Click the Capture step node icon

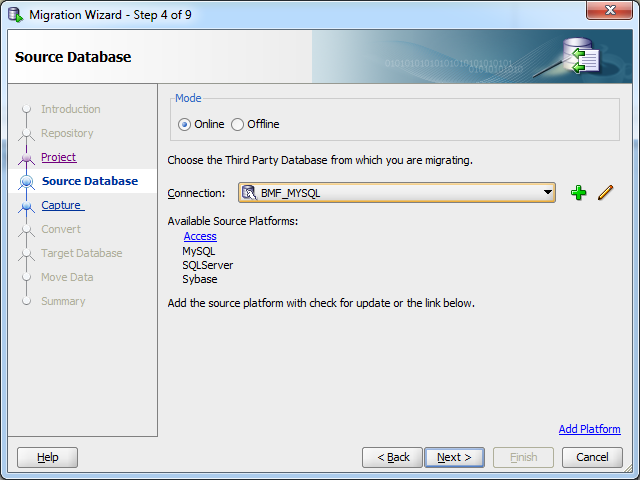tap(27, 206)
